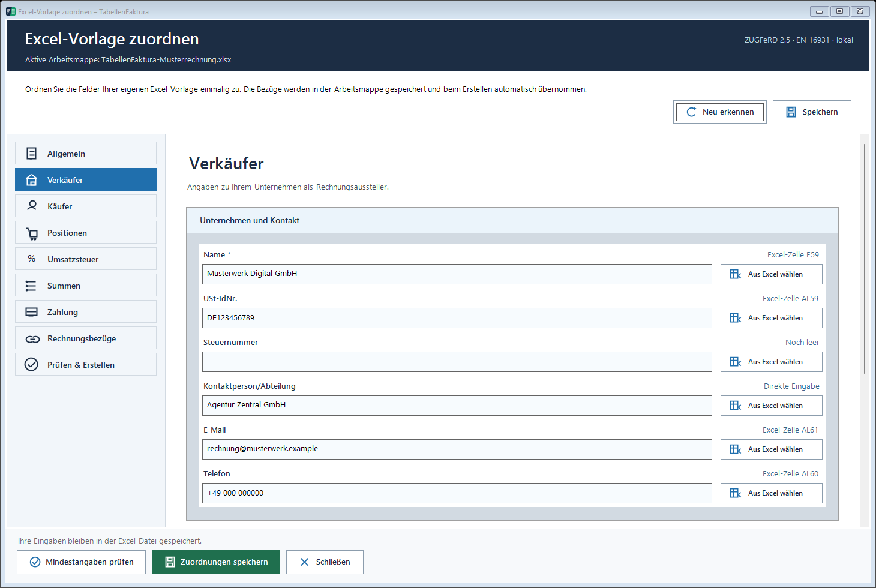Open the Allgemein section
The height and width of the screenshot is (588, 876).
coord(86,153)
